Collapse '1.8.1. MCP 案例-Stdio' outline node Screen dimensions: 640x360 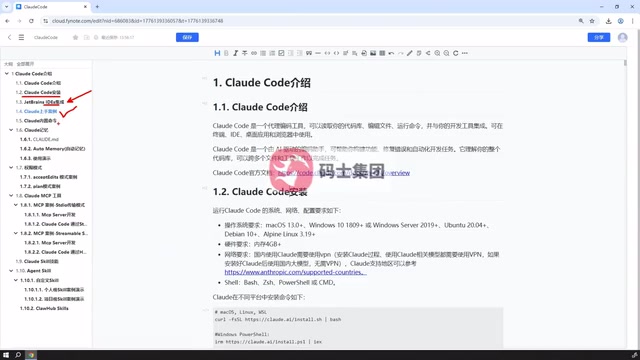[x=16, y=205]
